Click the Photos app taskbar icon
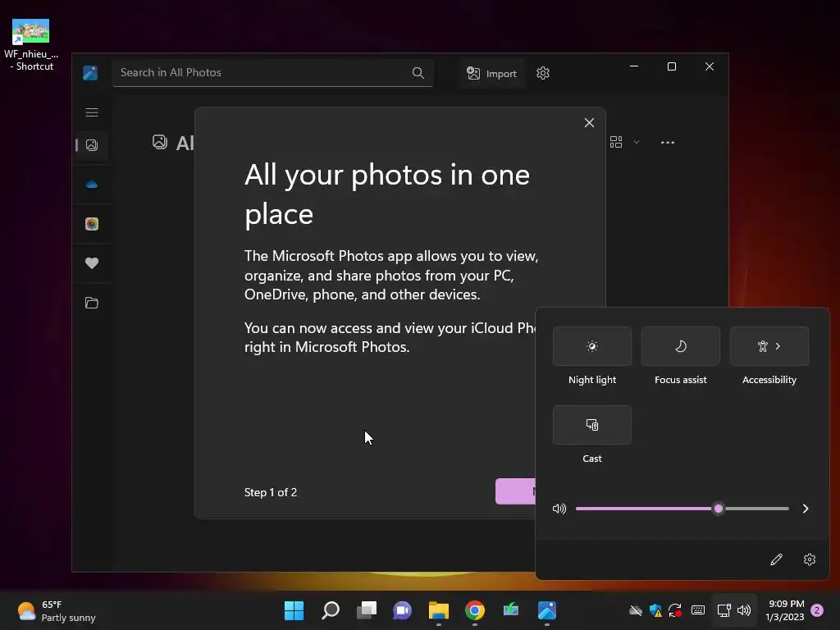This screenshot has width=840, height=630. [547, 610]
